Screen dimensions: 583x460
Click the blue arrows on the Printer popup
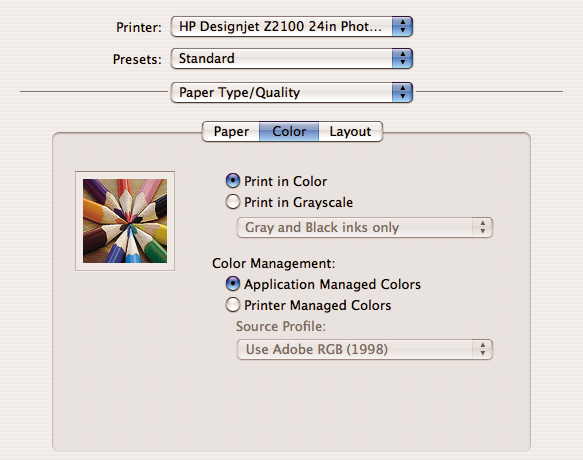[402, 26]
